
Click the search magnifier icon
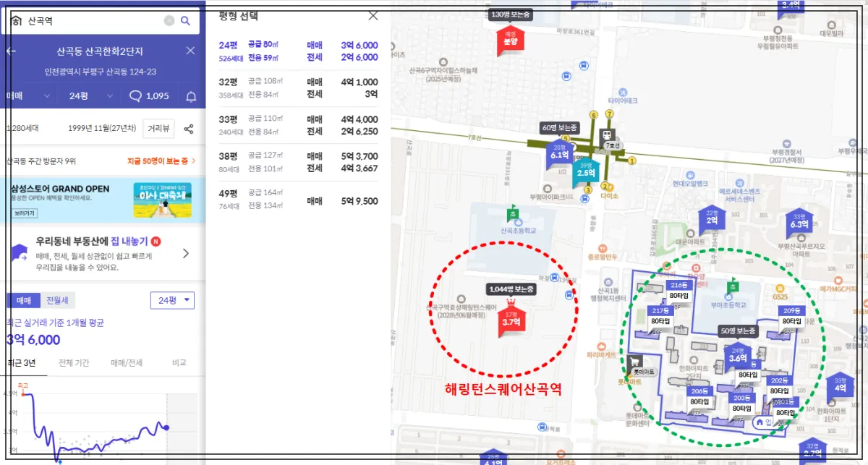(184, 21)
